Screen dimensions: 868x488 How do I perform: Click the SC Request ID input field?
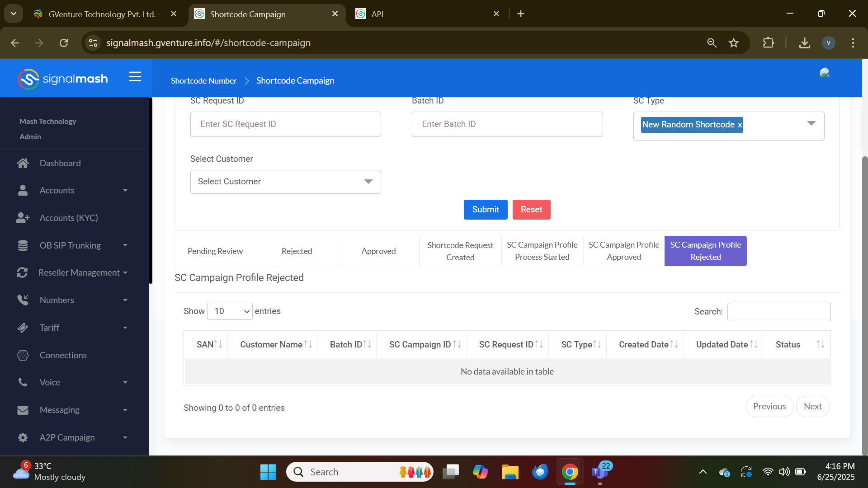pos(285,124)
